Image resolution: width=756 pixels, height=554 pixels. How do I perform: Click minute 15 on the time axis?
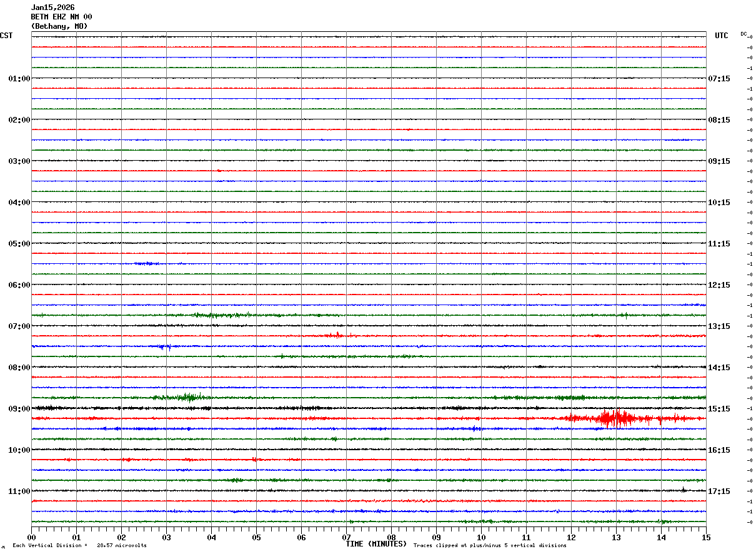pyautogui.click(x=706, y=537)
